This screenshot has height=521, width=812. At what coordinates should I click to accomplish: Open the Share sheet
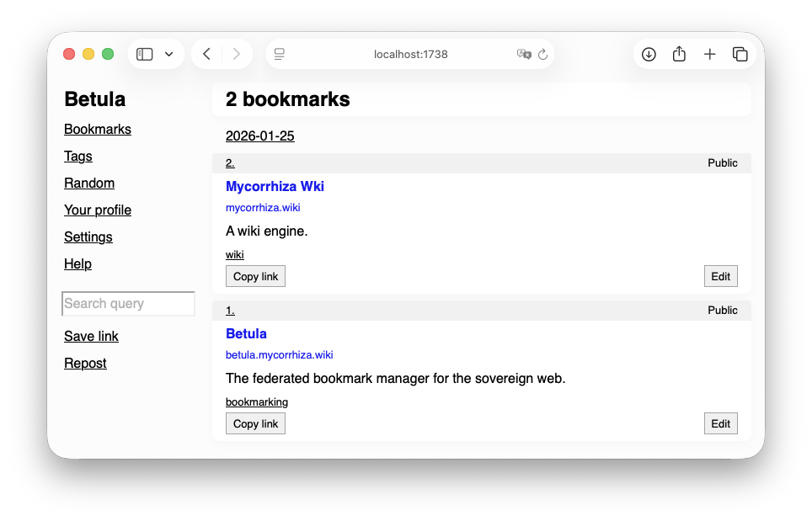point(679,53)
